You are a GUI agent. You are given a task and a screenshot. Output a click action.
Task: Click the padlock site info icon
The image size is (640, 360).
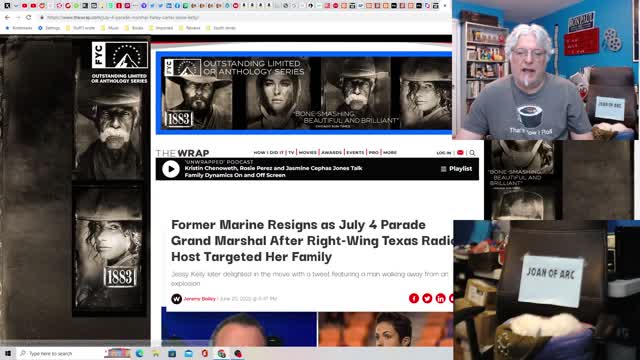click(42, 18)
